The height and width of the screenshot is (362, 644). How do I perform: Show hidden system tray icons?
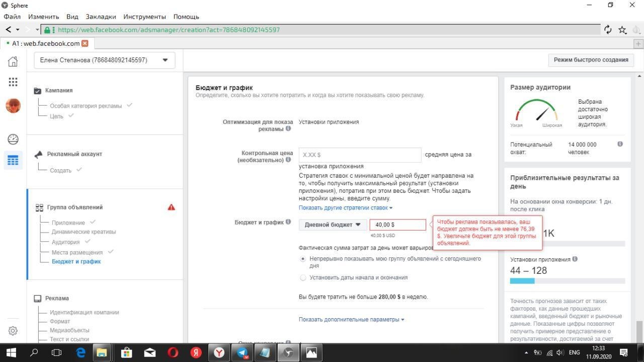point(526,352)
